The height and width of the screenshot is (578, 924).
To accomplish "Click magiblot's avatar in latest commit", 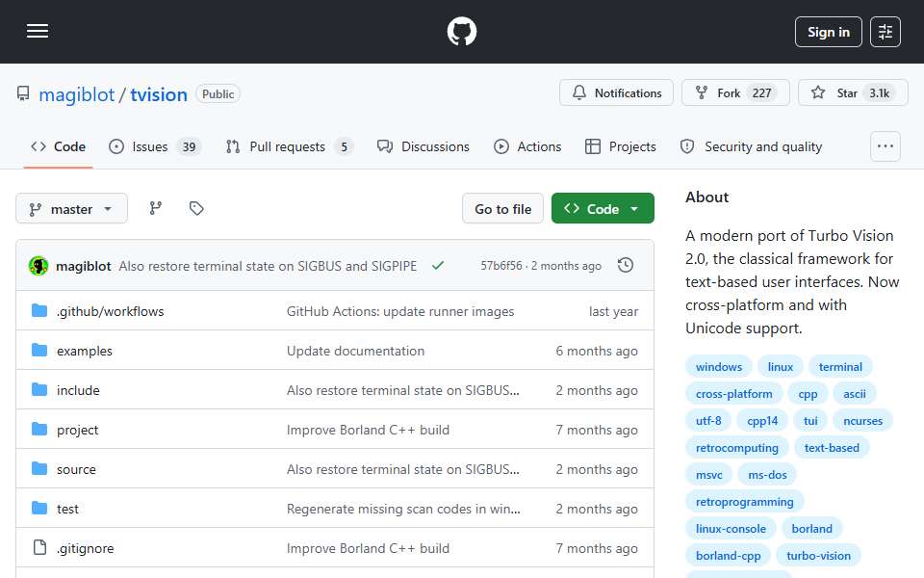I will pos(38,266).
